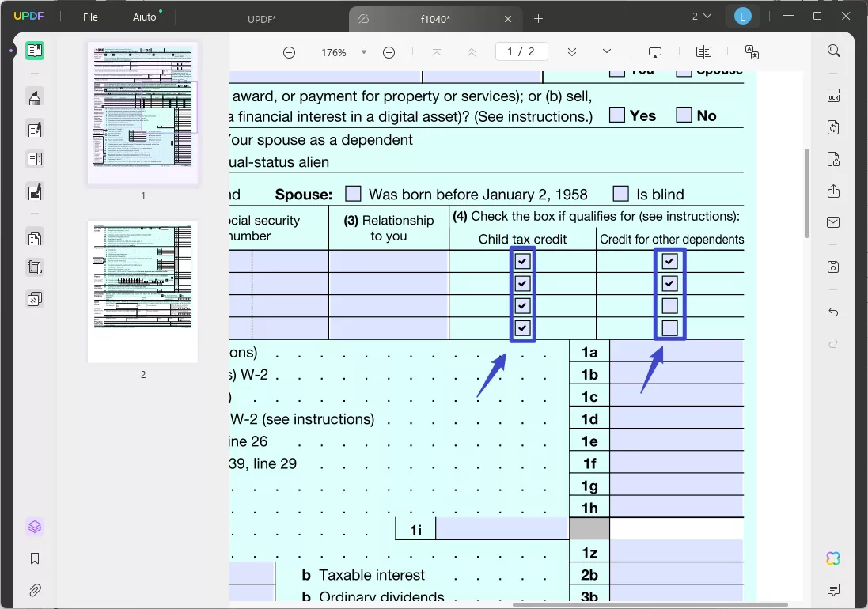Viewport: 868px width, 609px height.
Task: Add a new tab
Action: 538,19
